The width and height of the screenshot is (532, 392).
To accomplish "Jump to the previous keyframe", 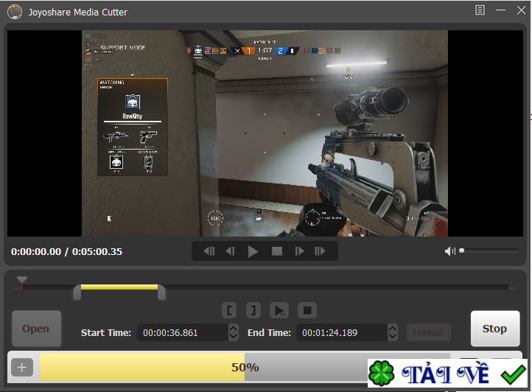I will 209,251.
